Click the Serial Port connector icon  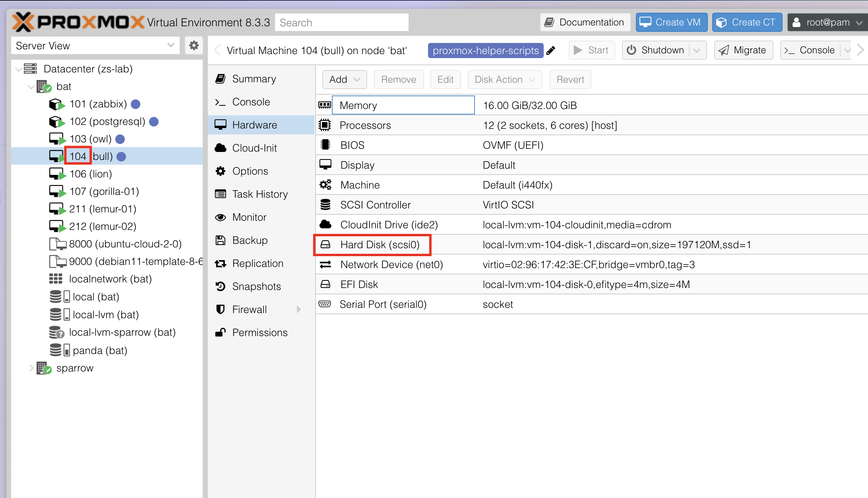point(325,304)
